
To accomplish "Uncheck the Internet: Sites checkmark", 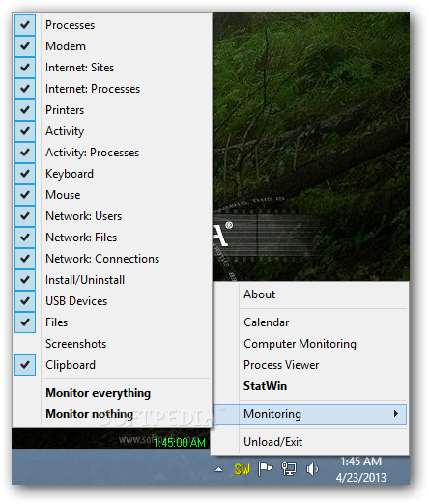I will tap(25, 68).
